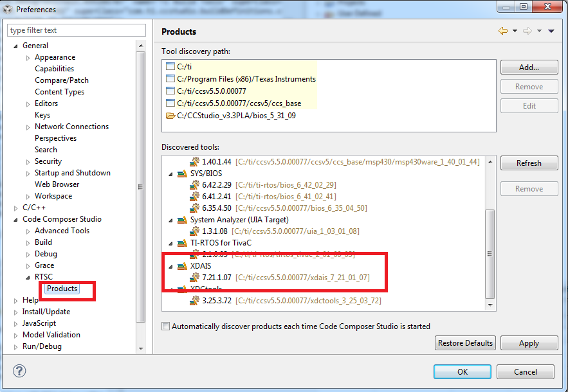568x392 pixels.
Task: Select the Search preference page
Action: click(46, 150)
